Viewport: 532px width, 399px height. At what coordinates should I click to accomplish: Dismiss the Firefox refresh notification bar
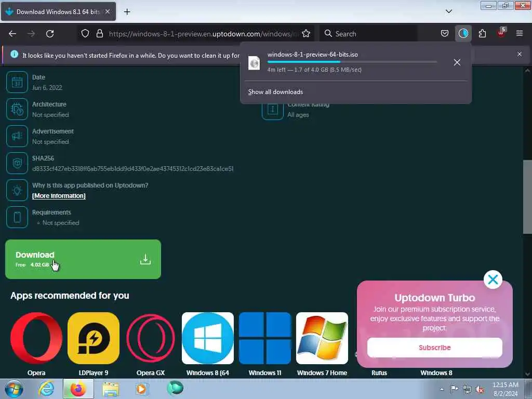point(520,54)
